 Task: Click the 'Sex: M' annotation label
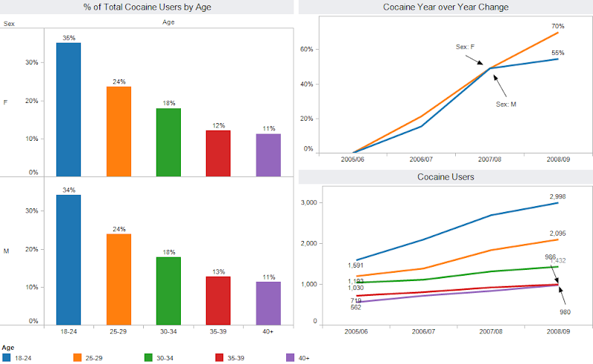pyautogui.click(x=506, y=104)
